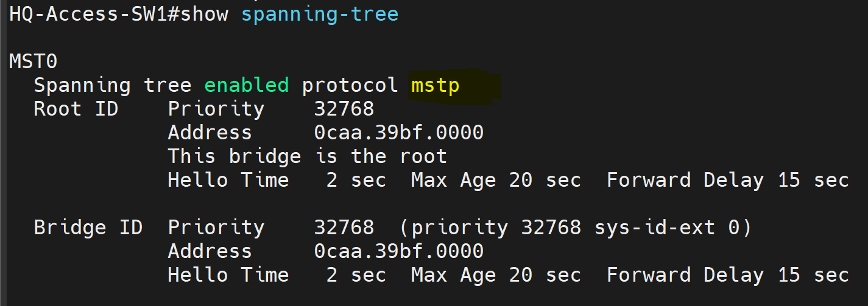Click the Bridge ID label

pyautogui.click(x=88, y=228)
